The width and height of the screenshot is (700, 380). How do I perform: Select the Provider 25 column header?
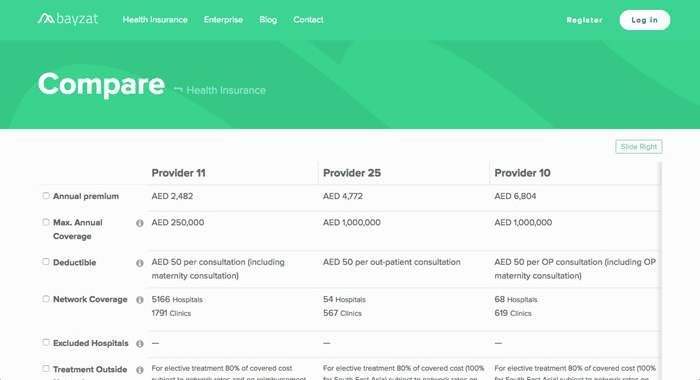[x=352, y=173]
